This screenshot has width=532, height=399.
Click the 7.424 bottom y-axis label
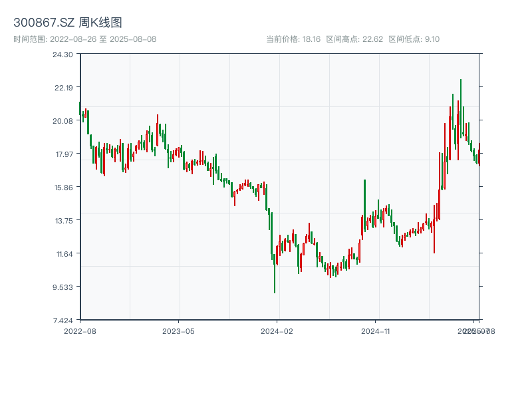tap(63, 321)
